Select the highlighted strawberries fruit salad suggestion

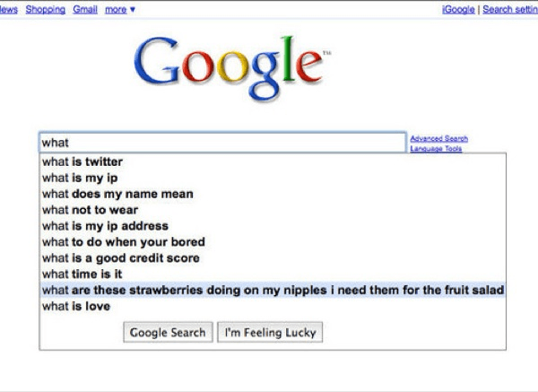click(x=273, y=290)
